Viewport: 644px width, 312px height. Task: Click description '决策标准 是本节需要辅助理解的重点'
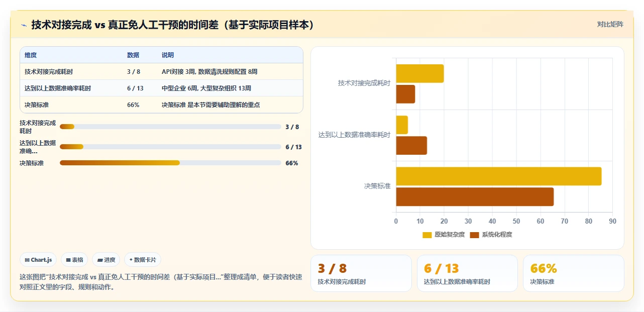[x=211, y=105]
